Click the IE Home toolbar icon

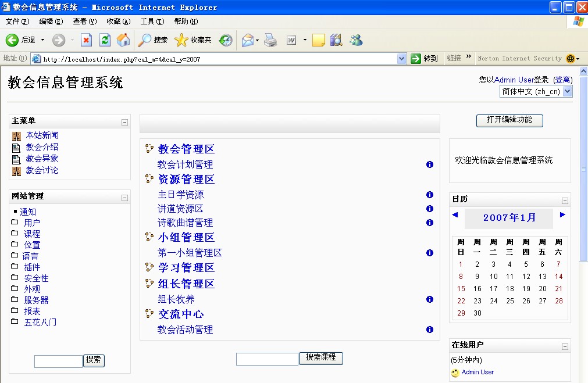(x=123, y=40)
